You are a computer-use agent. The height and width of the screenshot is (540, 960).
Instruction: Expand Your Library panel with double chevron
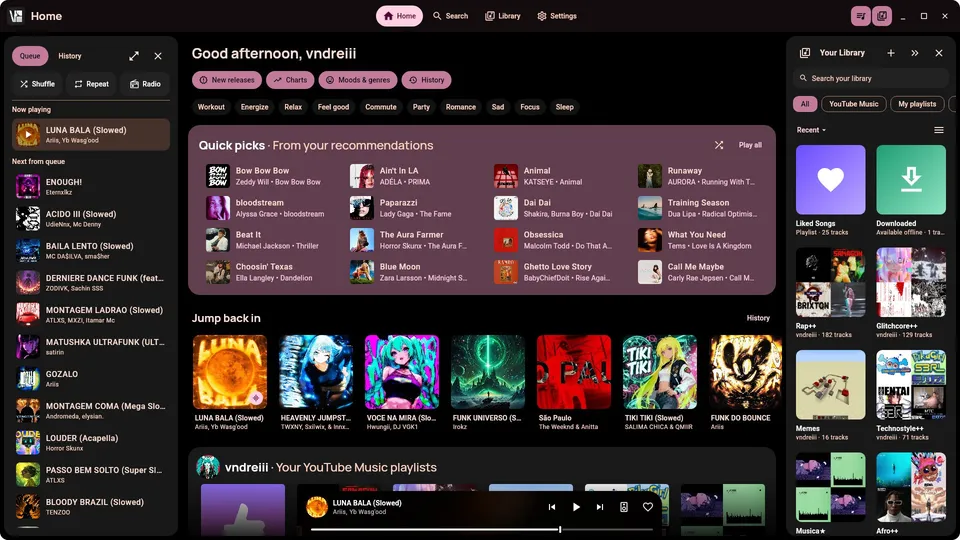pos(915,53)
